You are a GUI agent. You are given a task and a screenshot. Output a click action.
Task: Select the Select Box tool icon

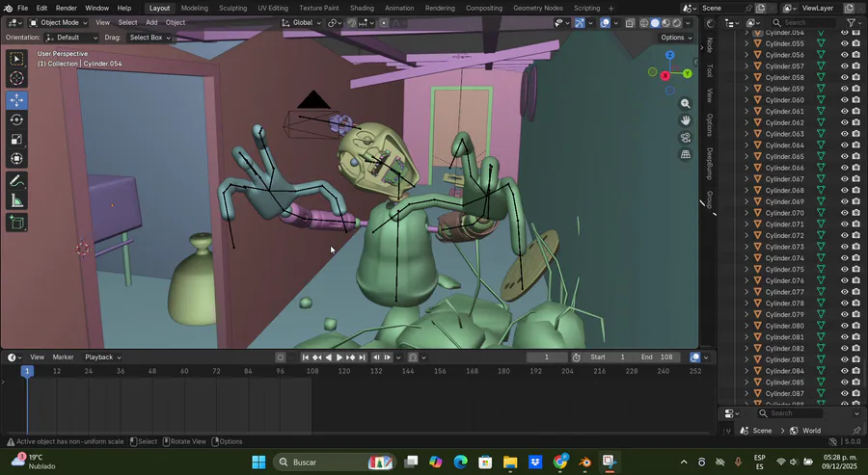pos(16,59)
